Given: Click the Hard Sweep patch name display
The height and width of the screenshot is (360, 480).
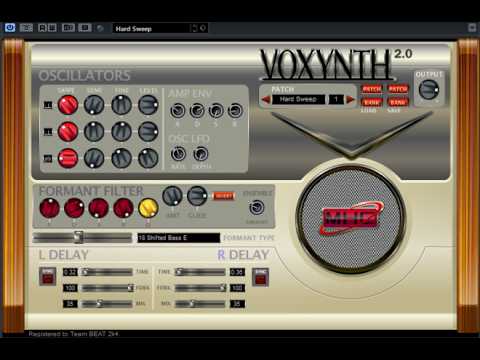Looking at the screenshot, I should [x=298, y=99].
